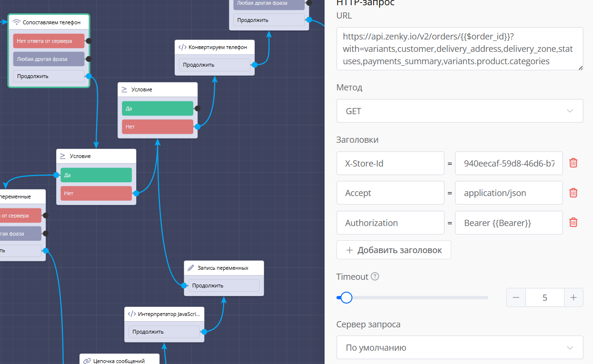
Task: Click Добавить заголовок button
Action: pyautogui.click(x=394, y=250)
